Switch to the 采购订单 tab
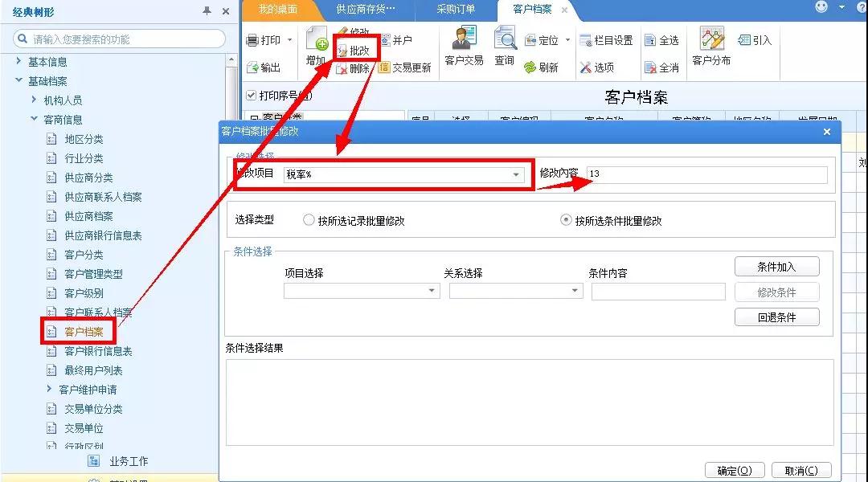Viewport: 868px width, 482px height. [x=456, y=10]
